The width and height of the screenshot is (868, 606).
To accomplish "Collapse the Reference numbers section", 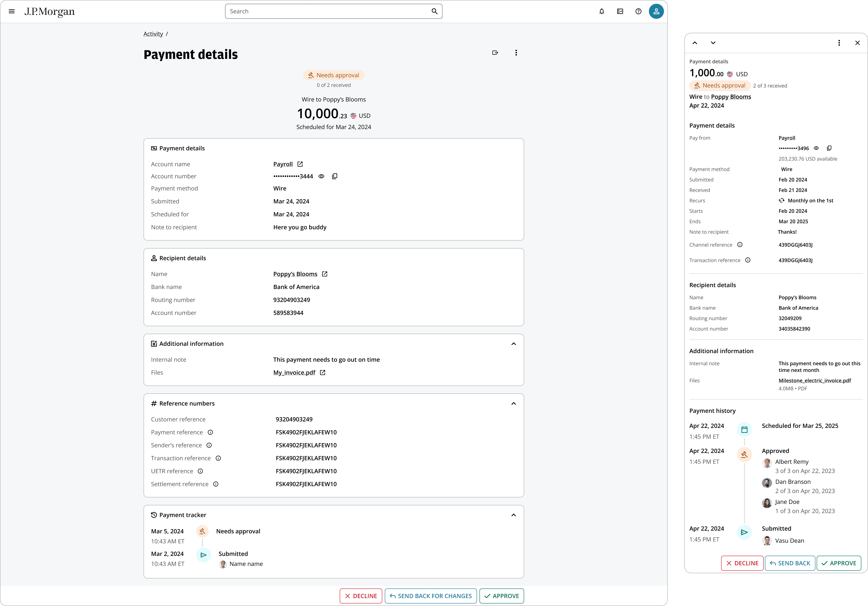I will pyautogui.click(x=513, y=404).
